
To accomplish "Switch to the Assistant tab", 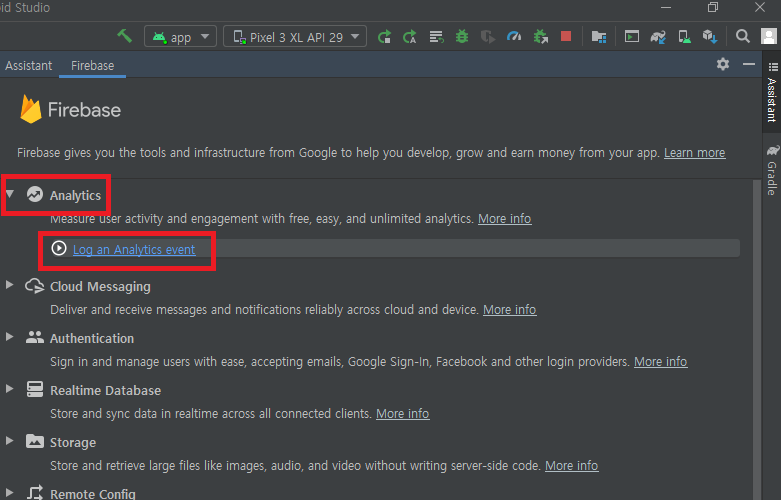I will tap(28, 66).
